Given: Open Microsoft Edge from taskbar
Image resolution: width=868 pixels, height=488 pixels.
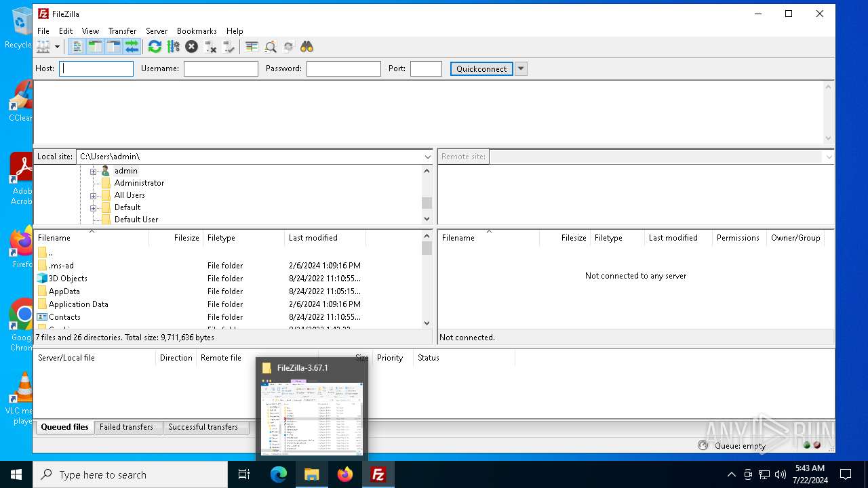Looking at the screenshot, I should (x=279, y=474).
